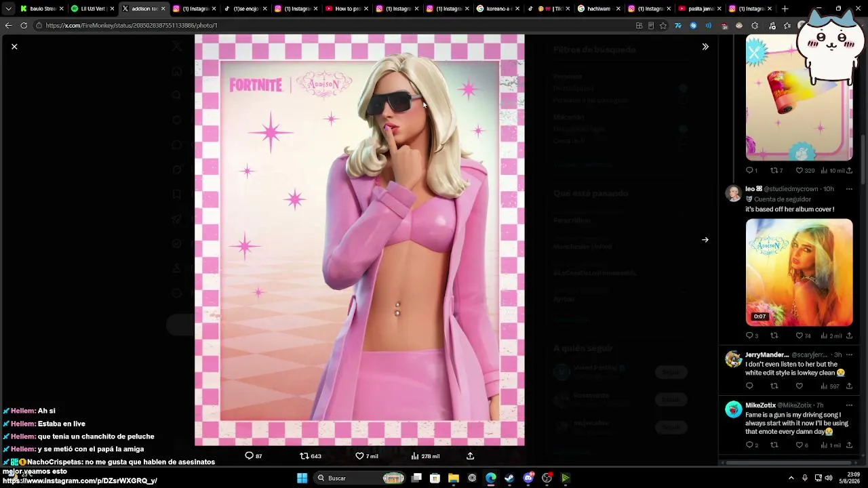This screenshot has width=868, height=488.
Task: Like the top reply with 329 likes
Action: (805, 171)
